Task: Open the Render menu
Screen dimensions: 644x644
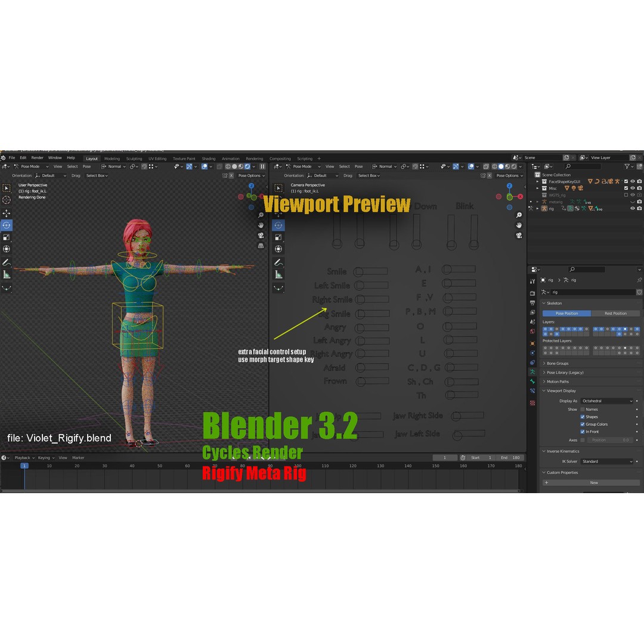Action: point(38,157)
